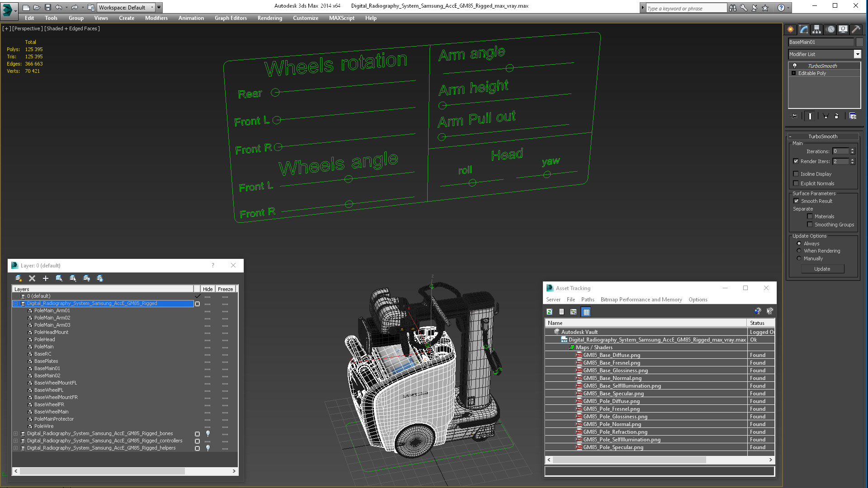
Task: Open the Modifiers menu
Action: pos(156,18)
